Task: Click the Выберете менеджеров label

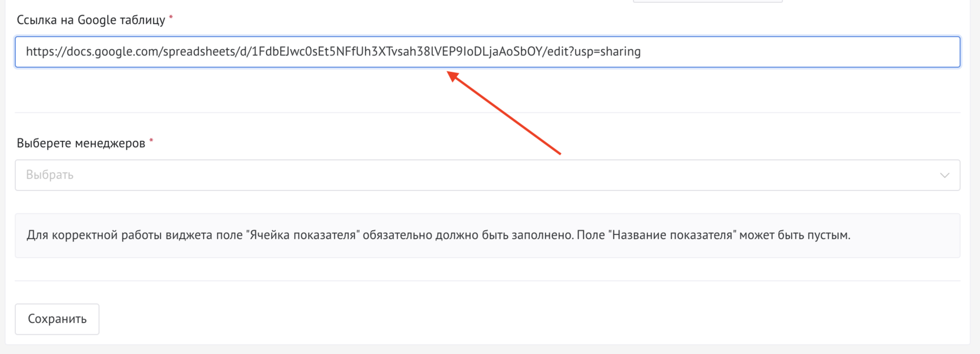Action: point(80,143)
